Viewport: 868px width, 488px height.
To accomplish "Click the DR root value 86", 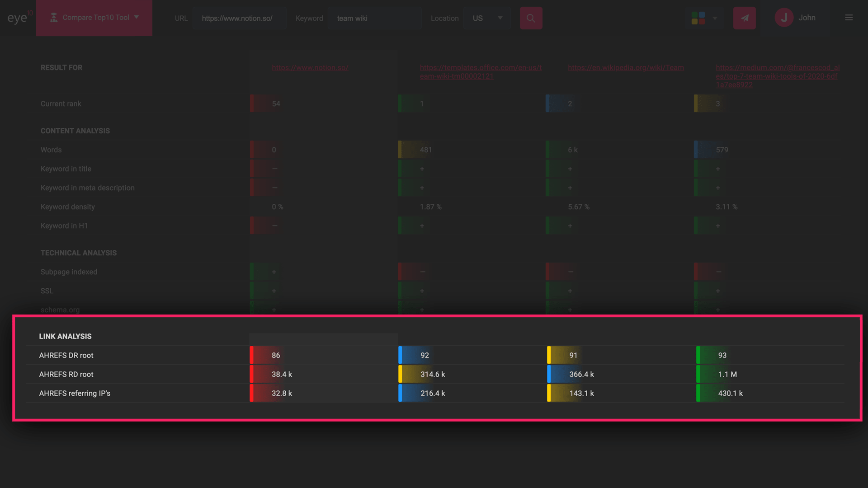I will pyautogui.click(x=276, y=355).
